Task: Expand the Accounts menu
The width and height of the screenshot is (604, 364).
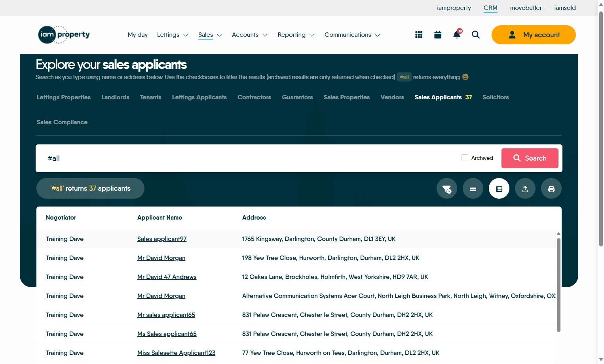Action: pos(250,35)
